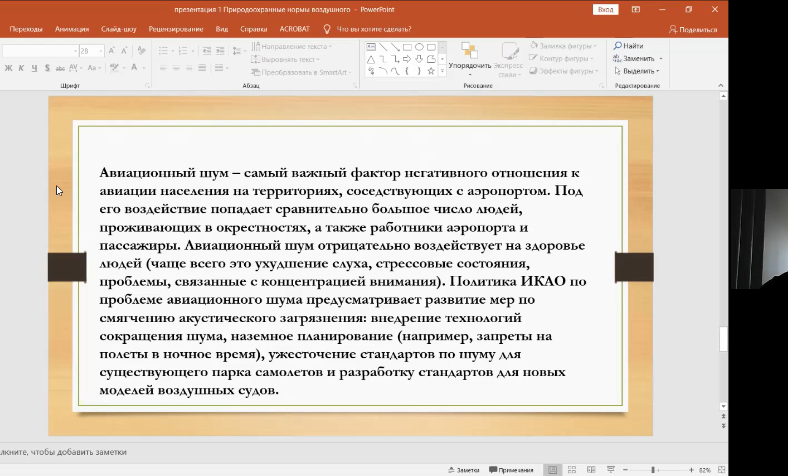Image resolution: width=788 pixels, height=476 pixels.
Task: Click the increase font size icon
Action: point(113,50)
